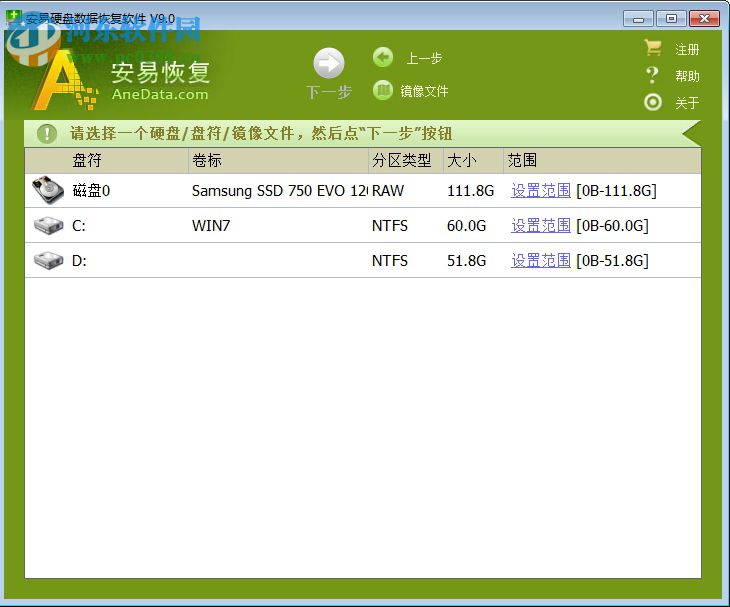Click the WIN7 volume label

pos(211,226)
